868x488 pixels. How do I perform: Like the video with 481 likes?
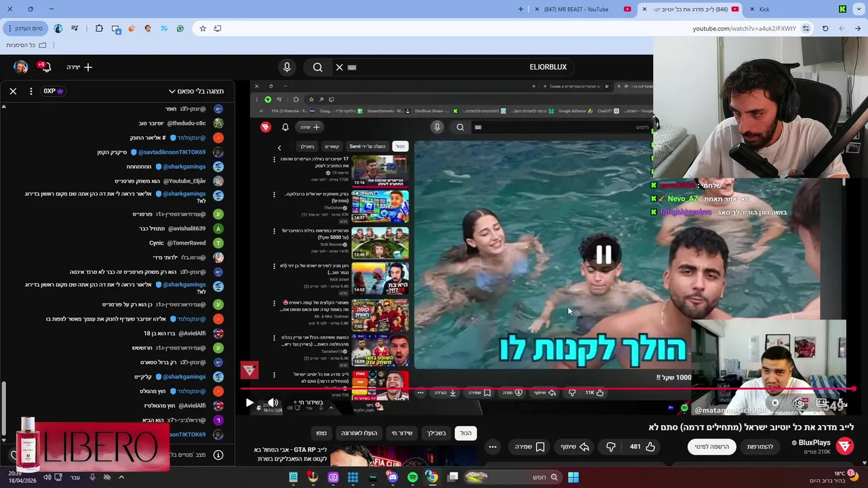(x=641, y=447)
